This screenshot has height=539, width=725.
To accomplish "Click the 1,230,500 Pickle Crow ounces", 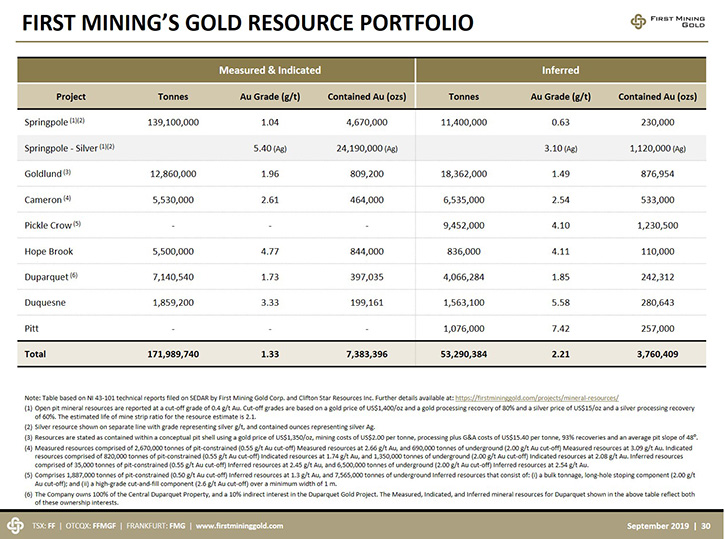I will coord(657,225).
